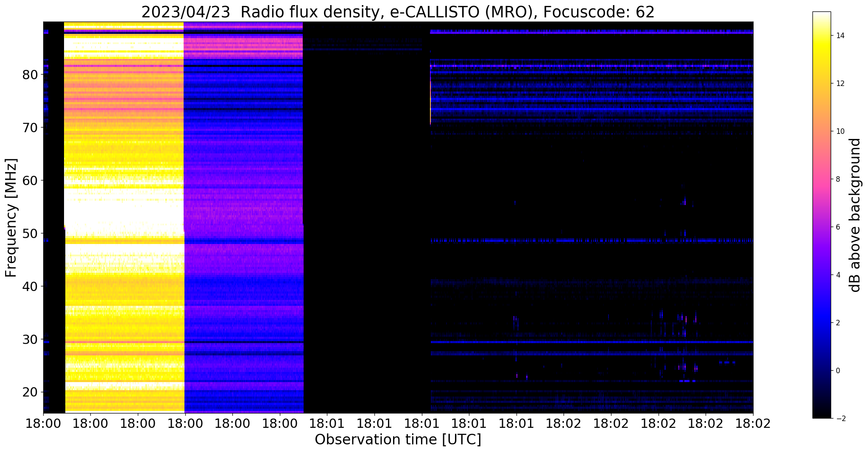Click the 80 frequency tick label
The image size is (868, 452).
(30, 75)
